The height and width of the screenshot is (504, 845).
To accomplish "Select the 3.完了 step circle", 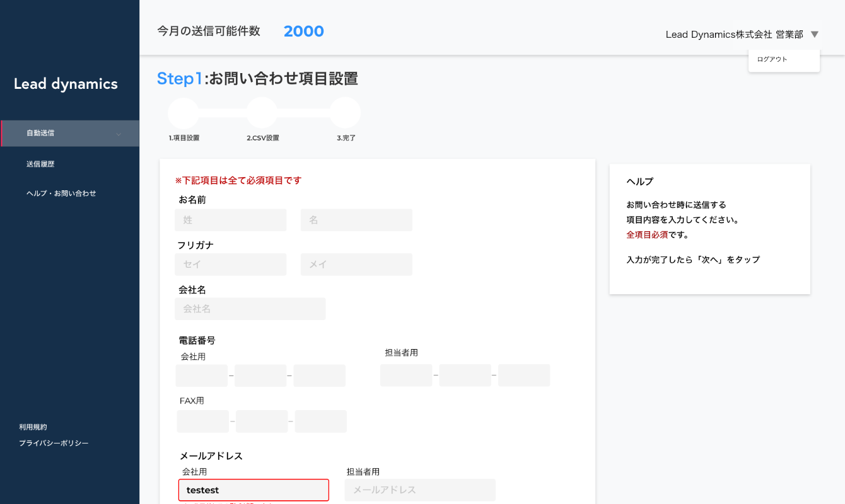I will point(346,112).
